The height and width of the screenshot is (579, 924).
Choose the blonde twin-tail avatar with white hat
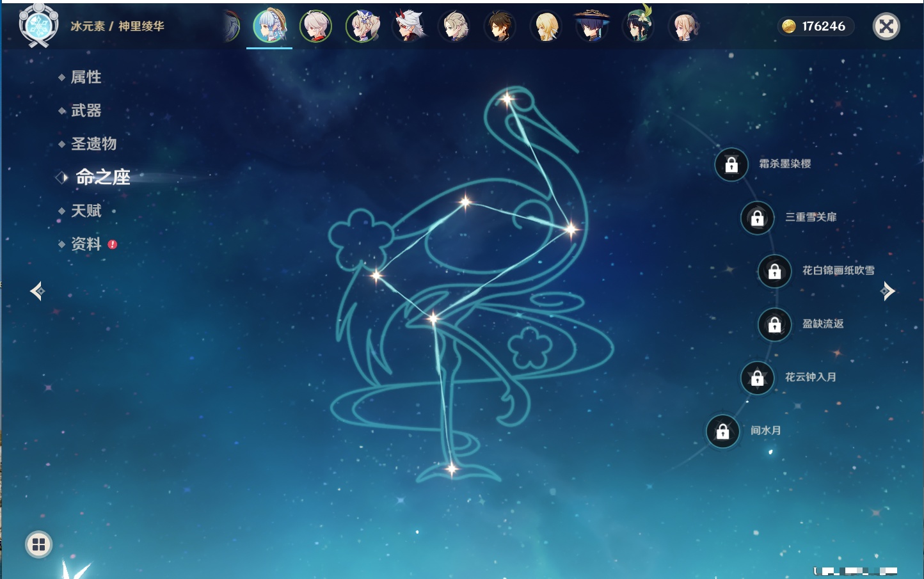pyautogui.click(x=362, y=26)
